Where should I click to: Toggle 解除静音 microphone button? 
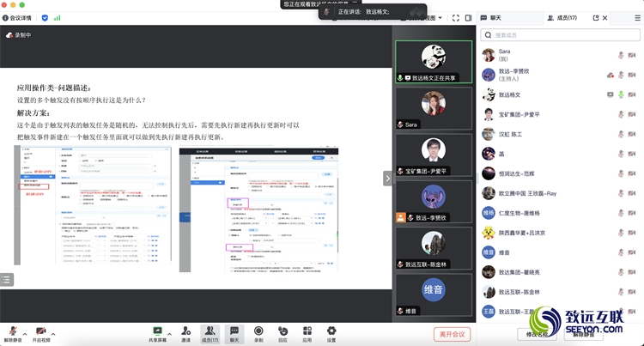pyautogui.click(x=12, y=331)
